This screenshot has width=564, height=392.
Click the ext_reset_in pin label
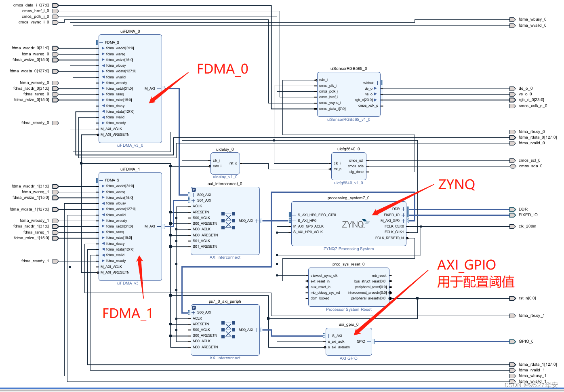320,281
